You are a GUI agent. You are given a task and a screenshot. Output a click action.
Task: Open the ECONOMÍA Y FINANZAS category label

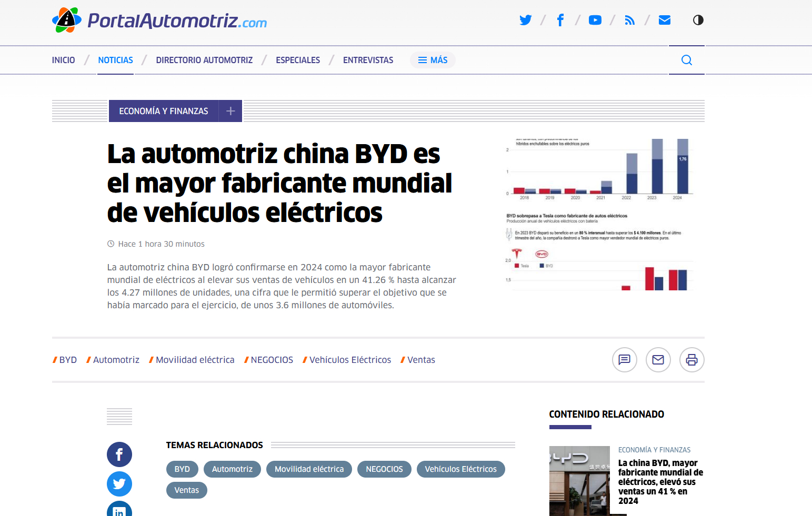[x=164, y=111]
